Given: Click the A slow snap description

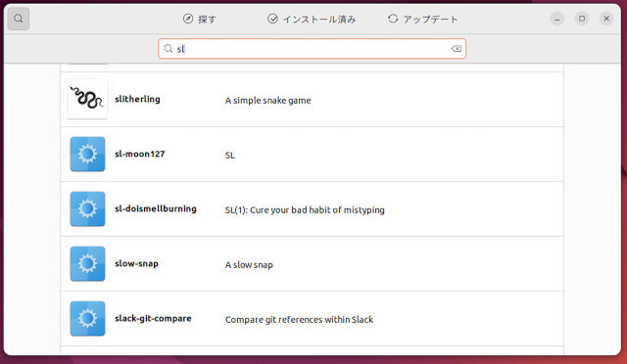Looking at the screenshot, I should coord(249,265).
